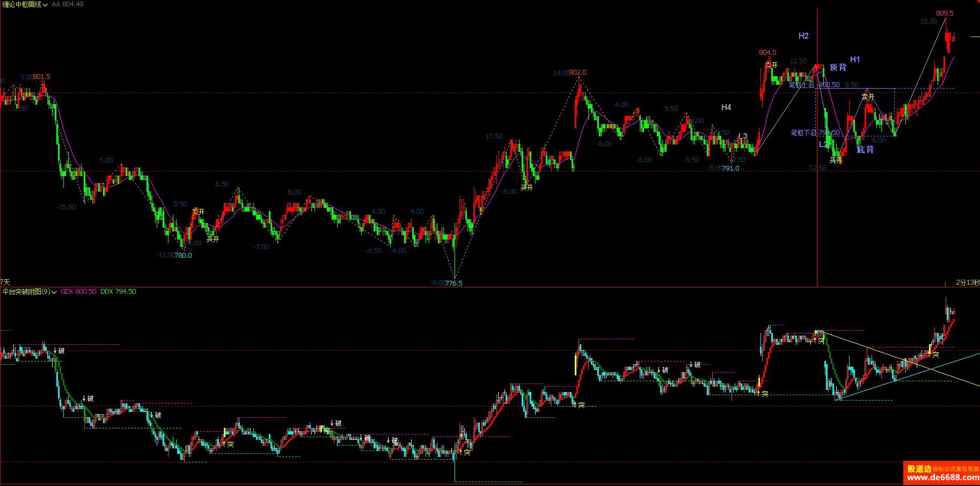Click the H1 pivot marker

pos(855,60)
